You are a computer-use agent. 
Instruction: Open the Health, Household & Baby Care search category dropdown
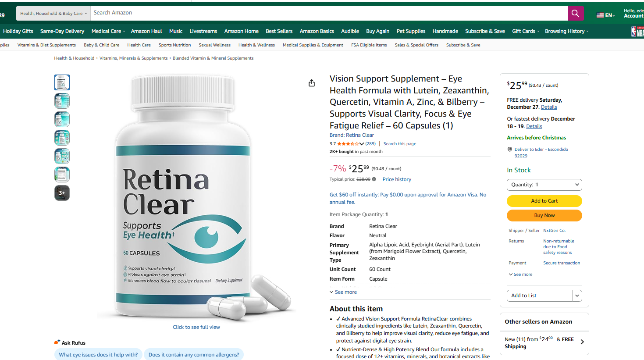click(53, 14)
